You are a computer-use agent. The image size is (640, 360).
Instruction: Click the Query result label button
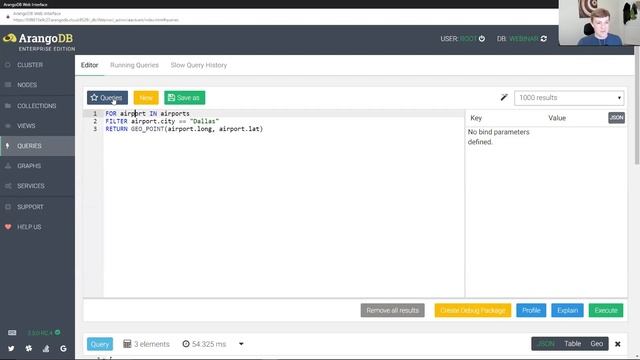[100, 344]
